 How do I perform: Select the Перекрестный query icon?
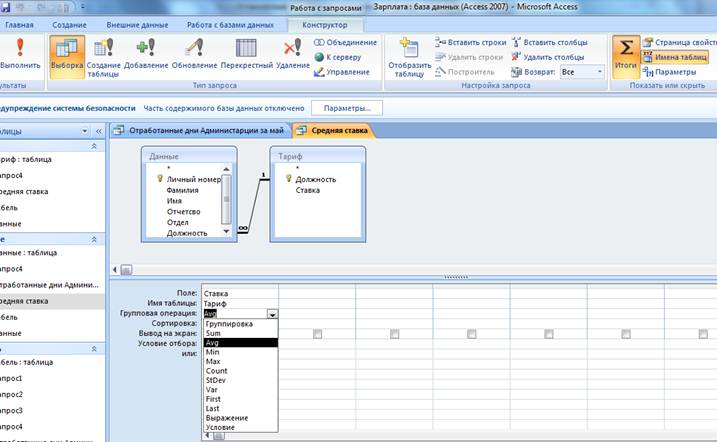pos(246,54)
